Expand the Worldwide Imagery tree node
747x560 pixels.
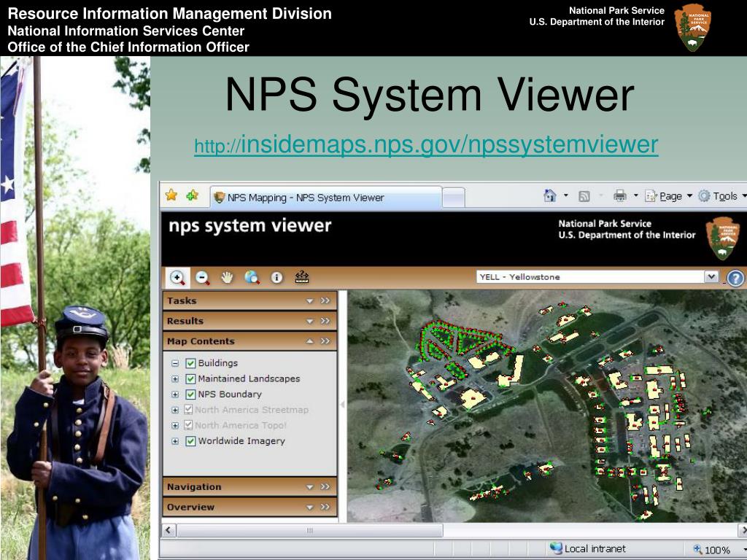175,441
